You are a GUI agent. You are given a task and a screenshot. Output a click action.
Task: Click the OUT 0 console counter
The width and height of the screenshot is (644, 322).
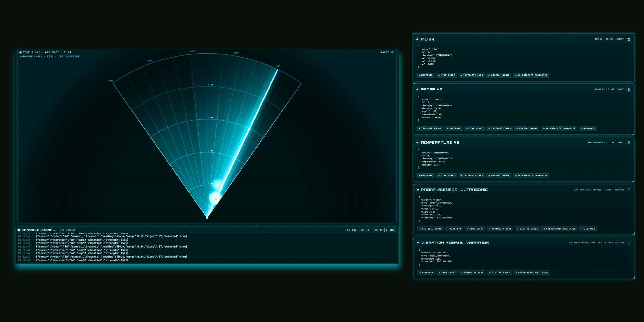tap(365, 230)
